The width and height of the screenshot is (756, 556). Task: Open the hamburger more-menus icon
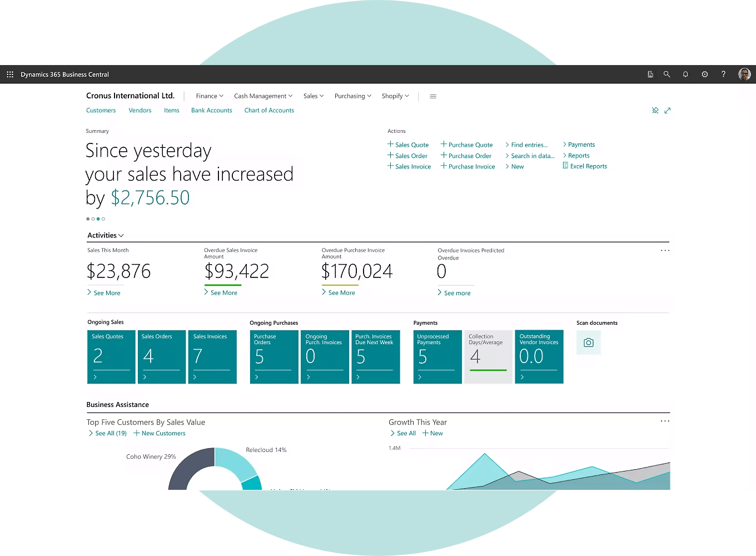(433, 96)
